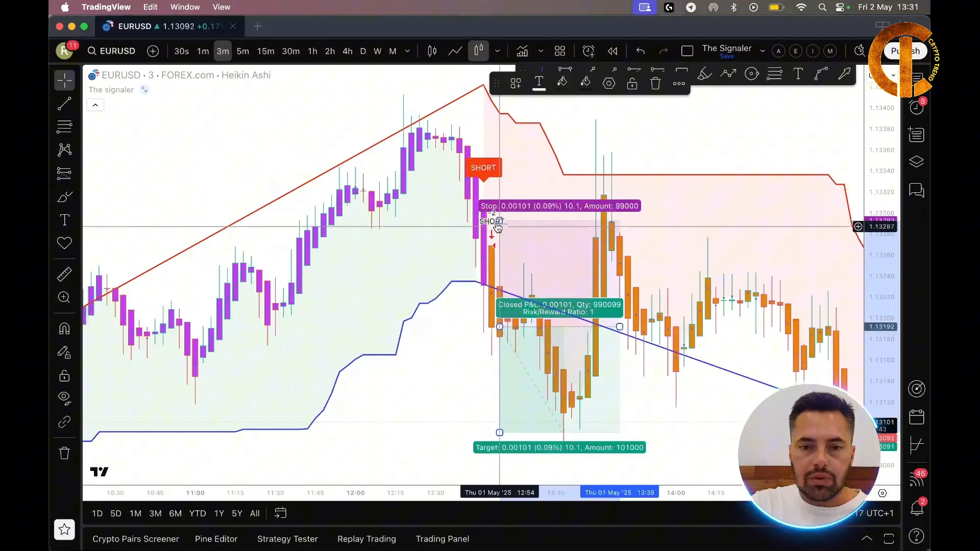
Task: Select the crosshair cursor tool
Action: (64, 81)
